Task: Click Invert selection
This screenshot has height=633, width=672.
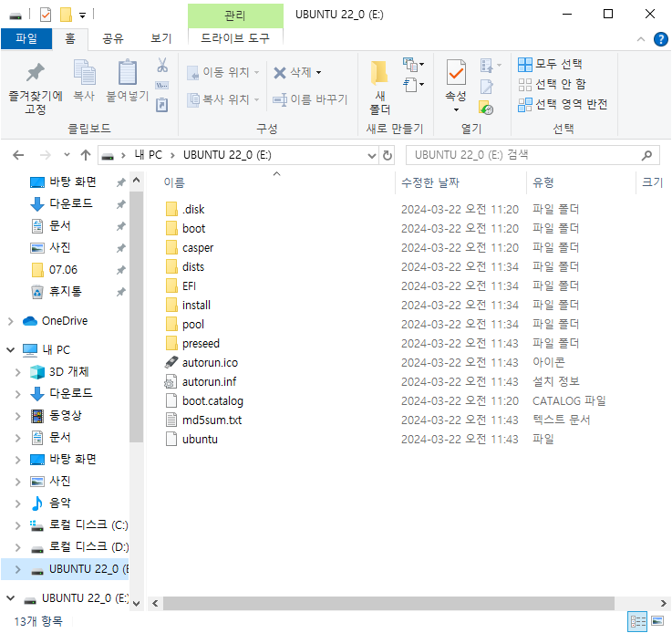Action: point(563,104)
